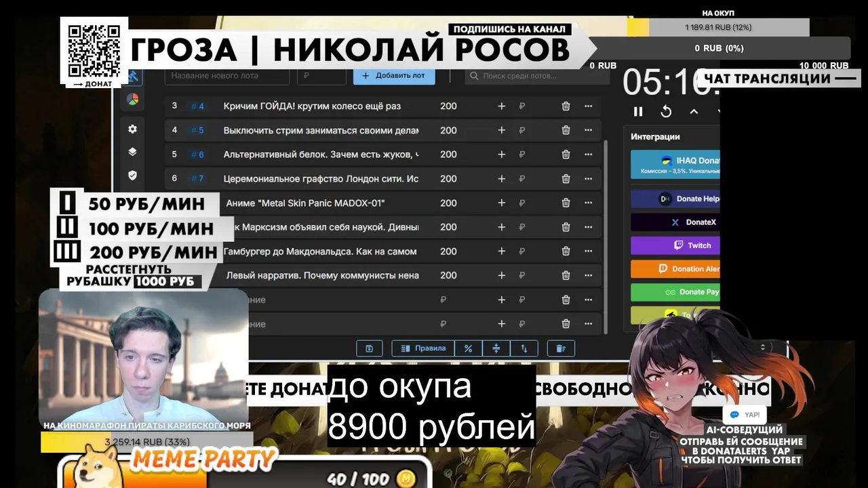The height and width of the screenshot is (488, 868).
Task: Click the 'Добавить лот' button
Action: pos(394,76)
